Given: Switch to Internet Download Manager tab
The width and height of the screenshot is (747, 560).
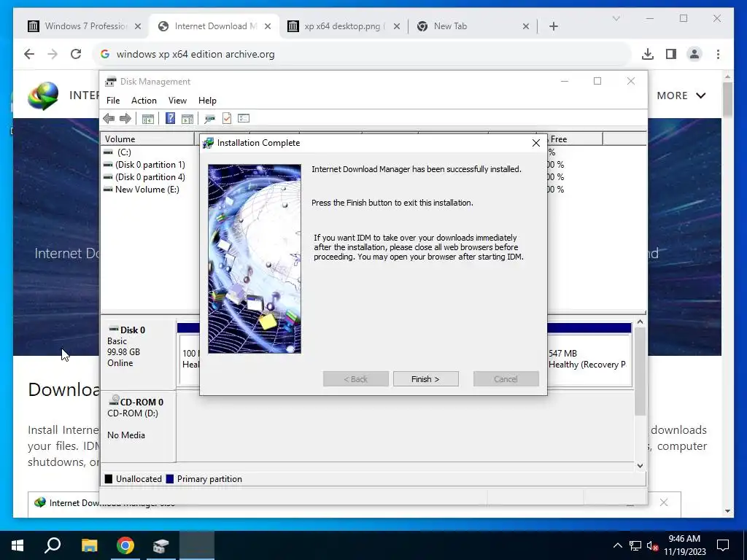Looking at the screenshot, I should tap(216, 26).
